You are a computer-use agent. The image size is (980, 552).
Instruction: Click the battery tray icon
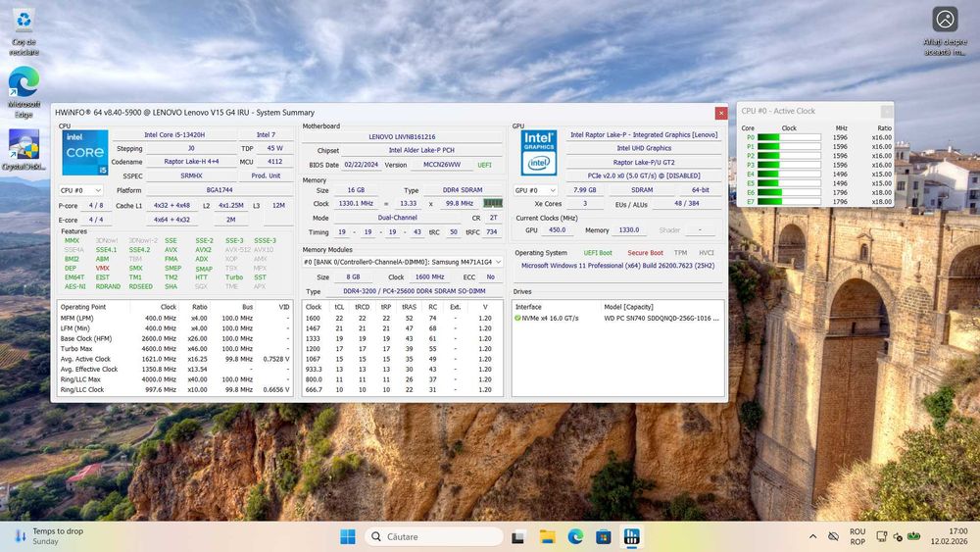coord(913,536)
